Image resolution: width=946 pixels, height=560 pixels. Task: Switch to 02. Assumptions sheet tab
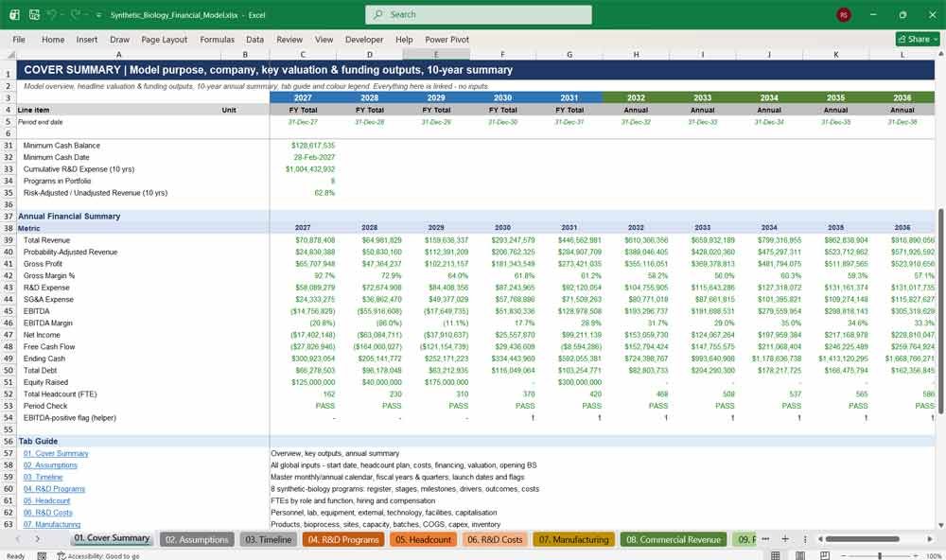[x=197, y=539]
